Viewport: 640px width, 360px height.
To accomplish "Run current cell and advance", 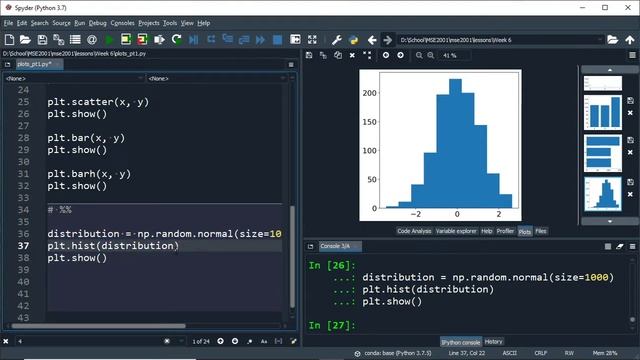I will pos(142,40).
